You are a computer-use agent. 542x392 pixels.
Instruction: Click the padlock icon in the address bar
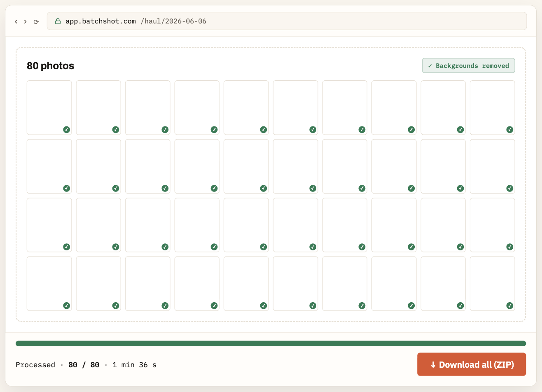(x=58, y=21)
